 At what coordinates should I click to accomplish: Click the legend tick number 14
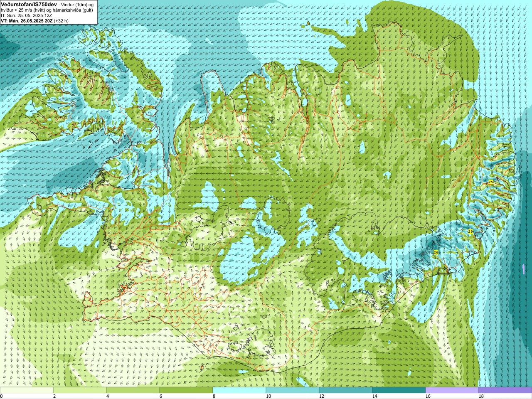(375, 397)
